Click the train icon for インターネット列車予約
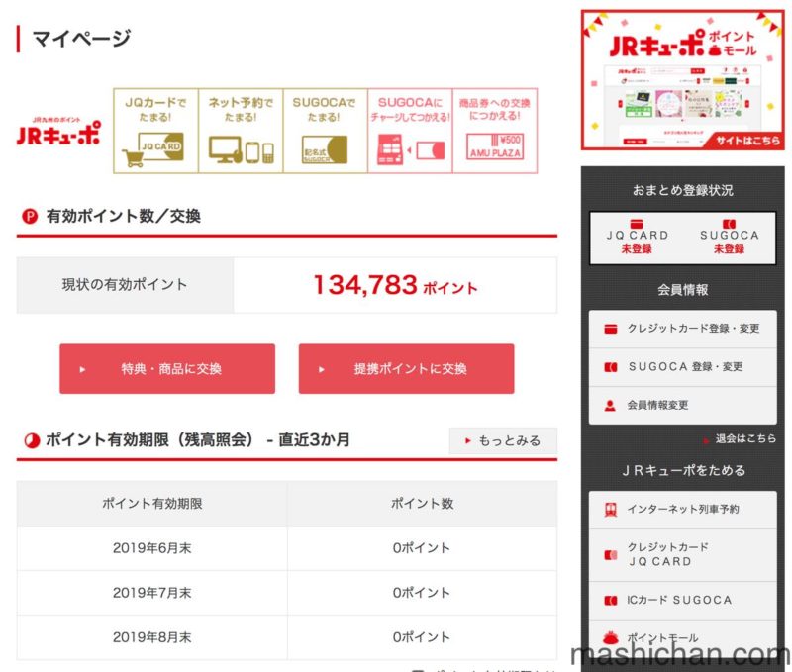Viewport: 792px width, 672px height. point(611,510)
